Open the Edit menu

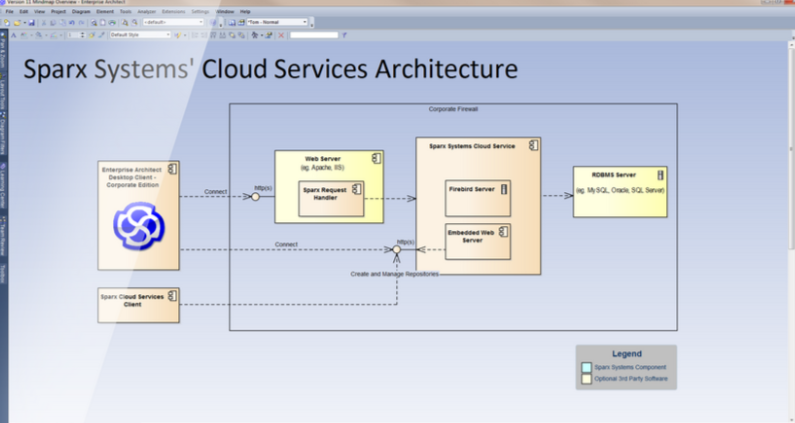[24, 11]
